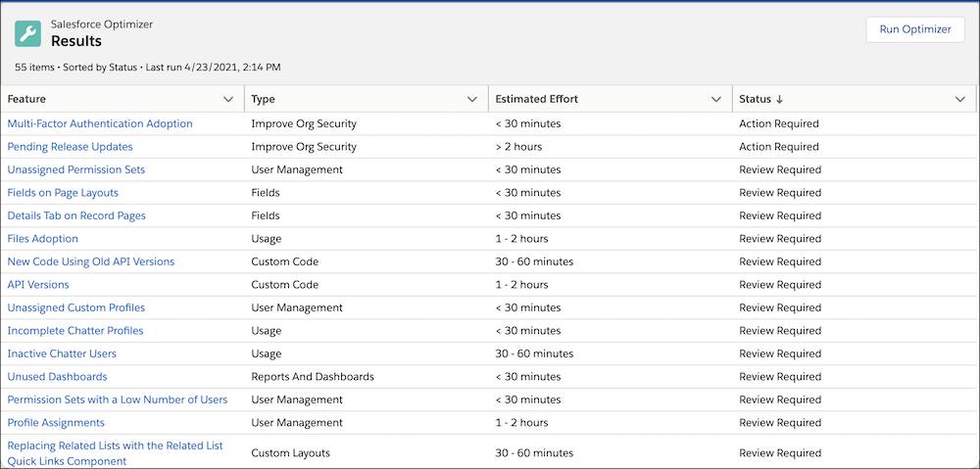Open New Code Using Old API Versions
This screenshot has height=469, width=980.
coord(91,261)
